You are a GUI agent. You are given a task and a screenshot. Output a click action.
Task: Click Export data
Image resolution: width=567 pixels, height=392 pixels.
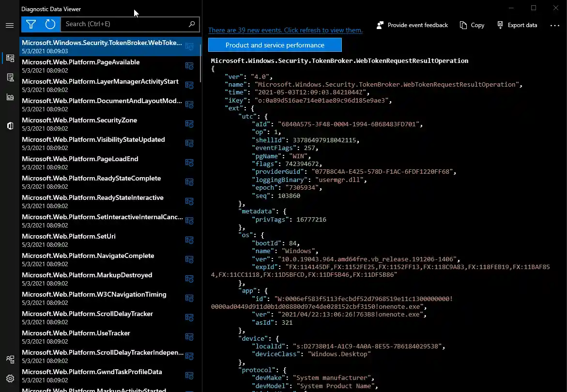(517, 25)
